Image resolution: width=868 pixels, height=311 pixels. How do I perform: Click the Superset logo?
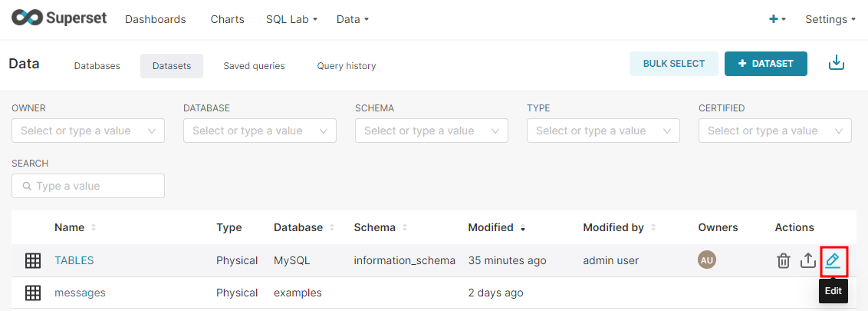click(59, 18)
